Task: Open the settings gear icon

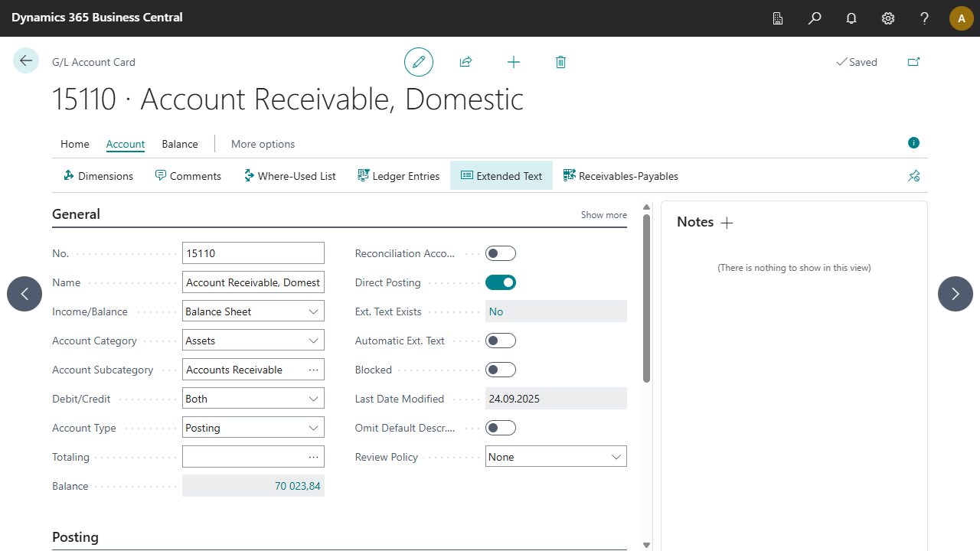Action: coord(888,18)
